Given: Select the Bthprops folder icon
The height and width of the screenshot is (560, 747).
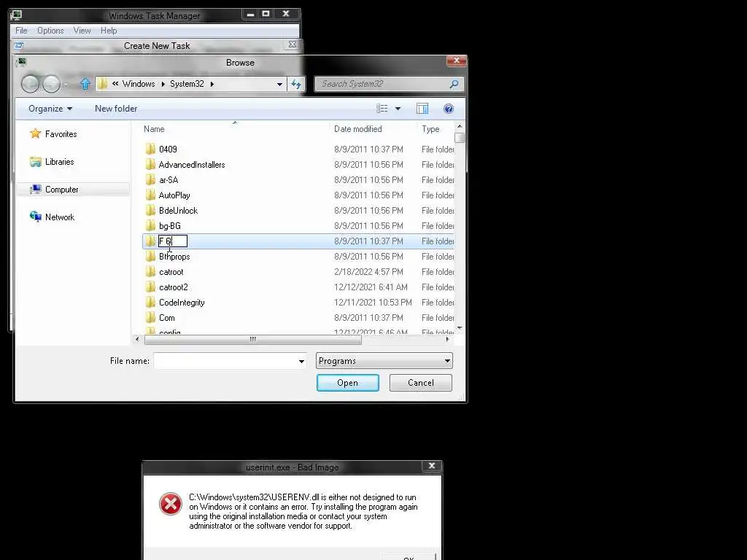Looking at the screenshot, I should tap(150, 256).
